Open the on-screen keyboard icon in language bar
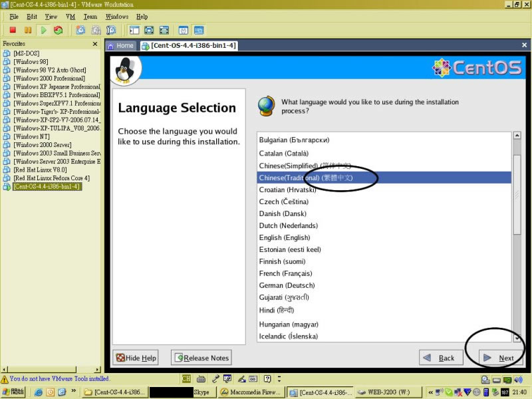Image resolution: width=532 pixels, height=399 pixels. click(201, 378)
